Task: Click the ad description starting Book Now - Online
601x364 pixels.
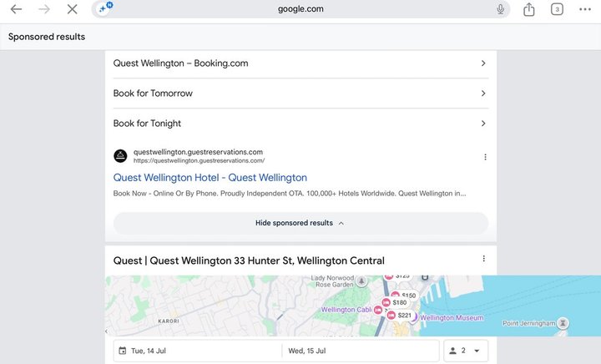Action: (290, 194)
